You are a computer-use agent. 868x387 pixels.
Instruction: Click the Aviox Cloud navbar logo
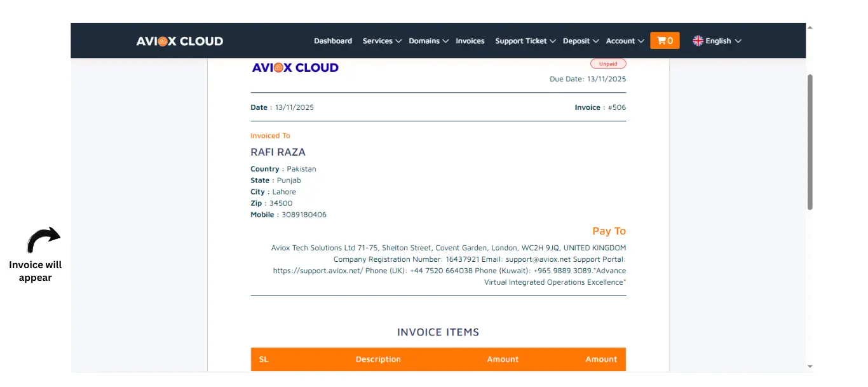[180, 41]
